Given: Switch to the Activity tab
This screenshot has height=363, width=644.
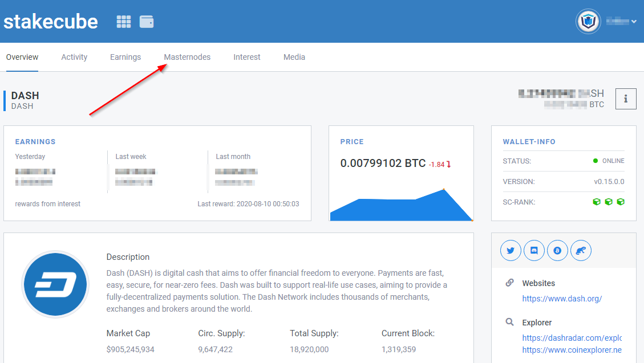Looking at the screenshot, I should (74, 57).
